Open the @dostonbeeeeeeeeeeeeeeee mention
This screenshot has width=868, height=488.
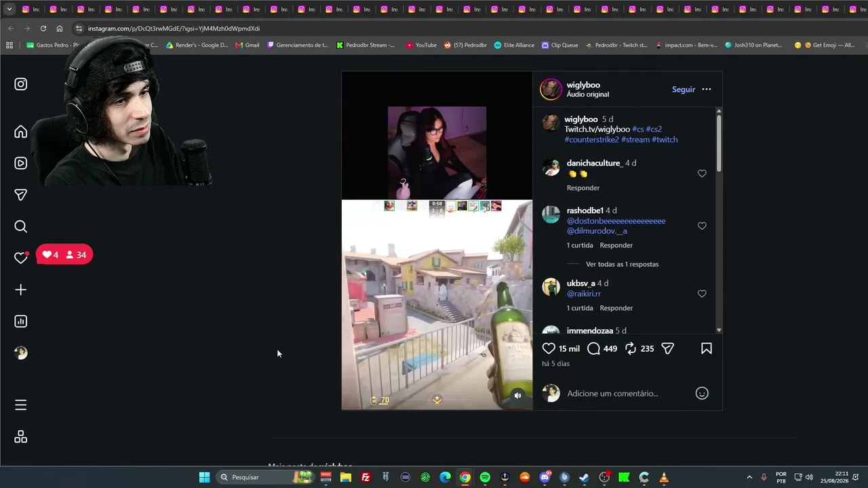click(x=616, y=221)
